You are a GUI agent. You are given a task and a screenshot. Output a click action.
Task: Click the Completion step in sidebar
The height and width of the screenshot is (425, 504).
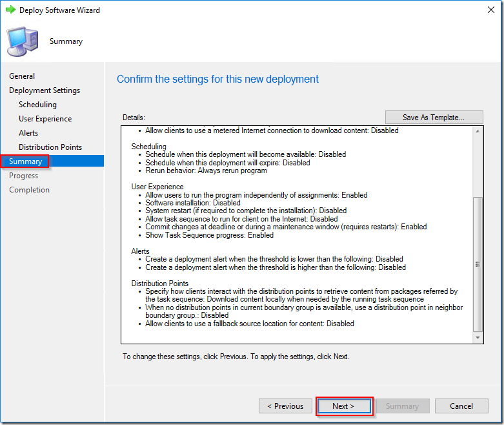(29, 190)
